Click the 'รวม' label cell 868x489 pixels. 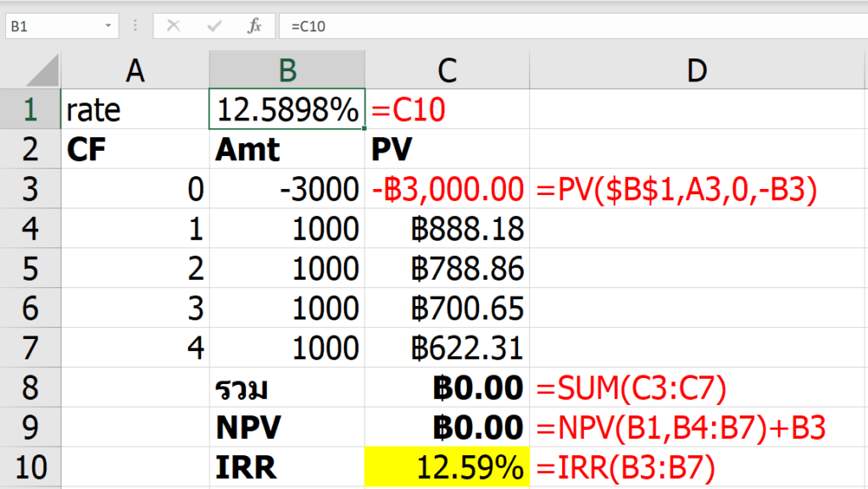pyautogui.click(x=287, y=388)
